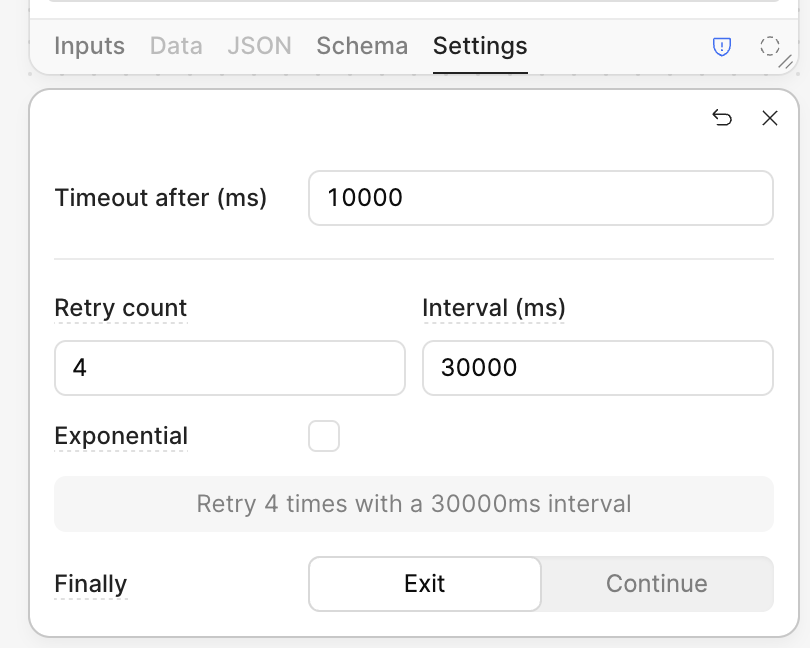Click the blue shield alert icon
Image resolution: width=810 pixels, height=648 pixels.
pos(721,46)
